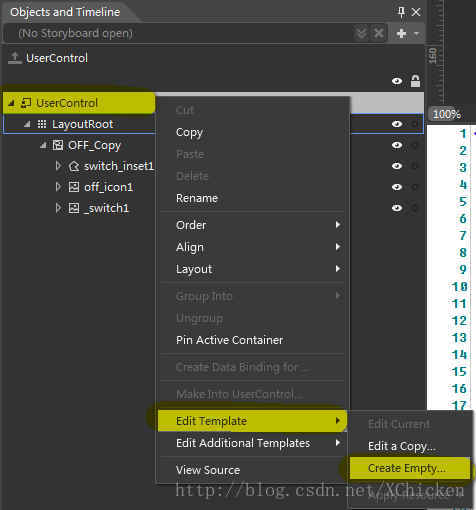Click the storyboard picker double-chevron icon

[361, 33]
